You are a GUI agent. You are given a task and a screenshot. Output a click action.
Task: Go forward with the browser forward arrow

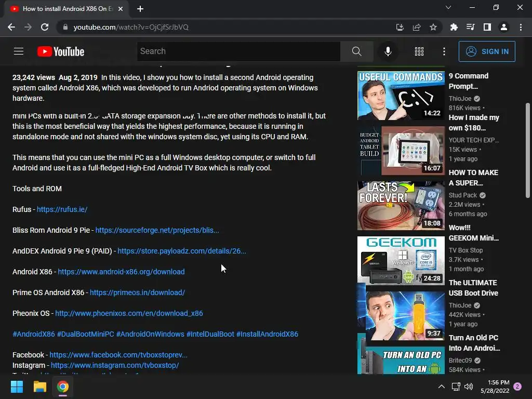point(28,27)
